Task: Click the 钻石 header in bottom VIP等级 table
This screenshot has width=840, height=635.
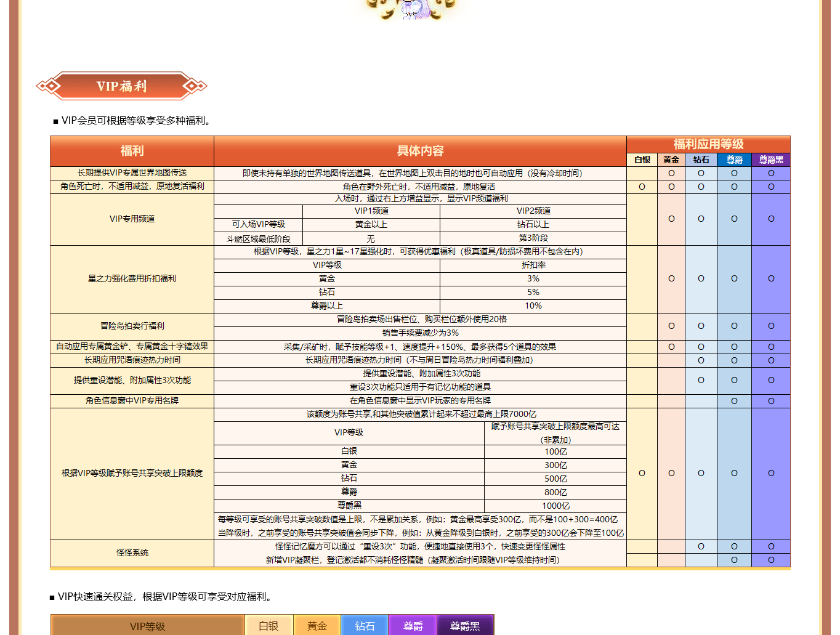Action: tap(365, 626)
